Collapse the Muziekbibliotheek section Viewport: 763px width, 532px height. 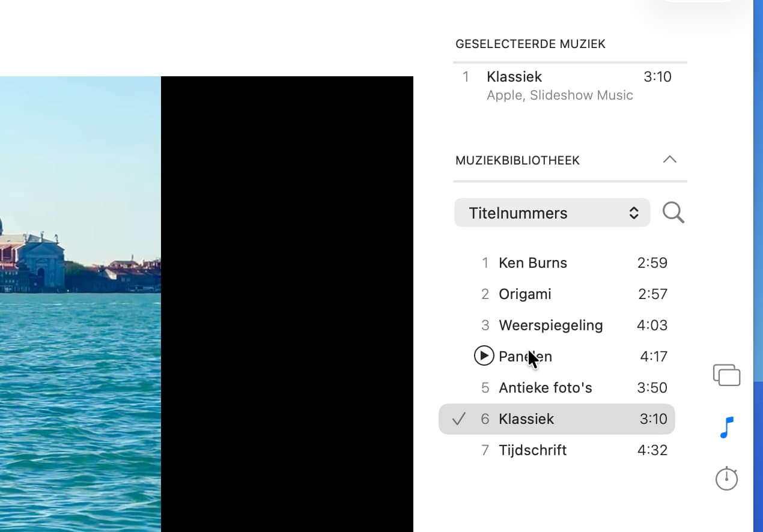(669, 160)
